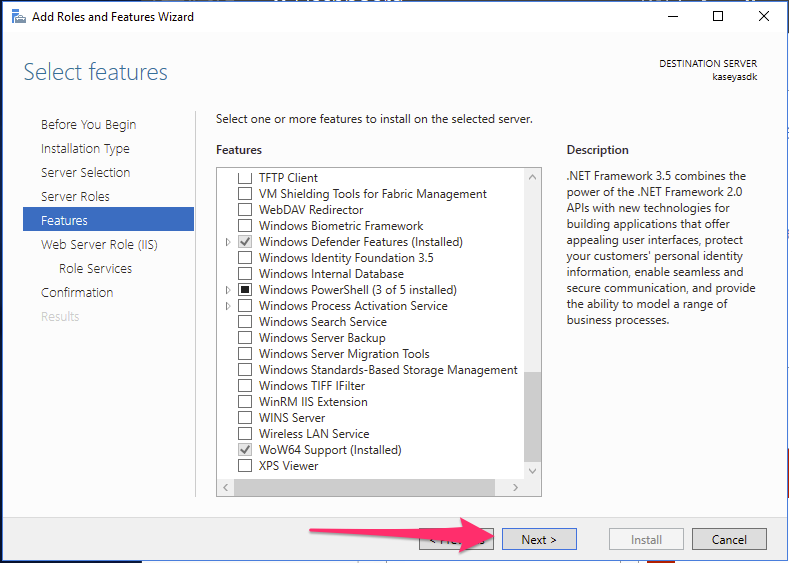The width and height of the screenshot is (789, 563).
Task: Go to Before You Begin step
Action: tap(89, 124)
